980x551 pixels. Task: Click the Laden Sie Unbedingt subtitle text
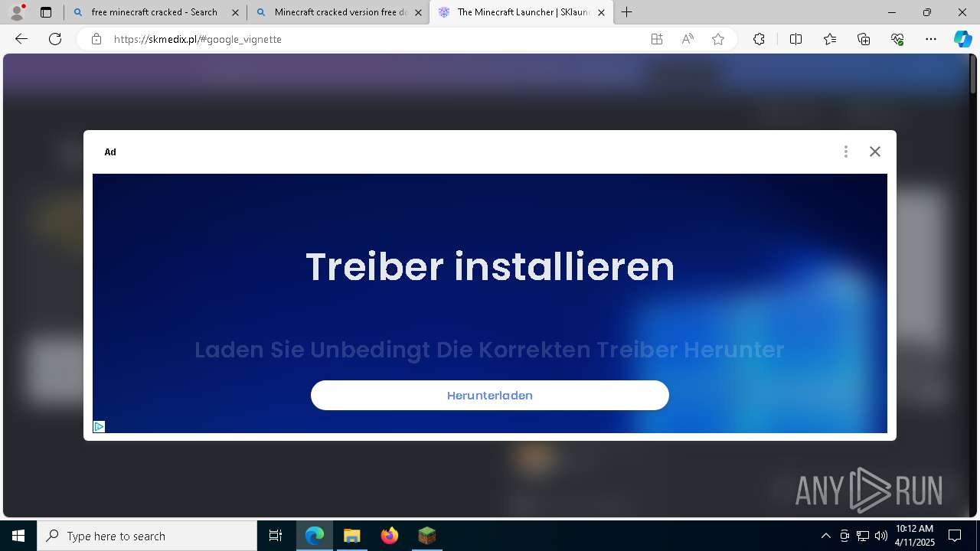(489, 350)
